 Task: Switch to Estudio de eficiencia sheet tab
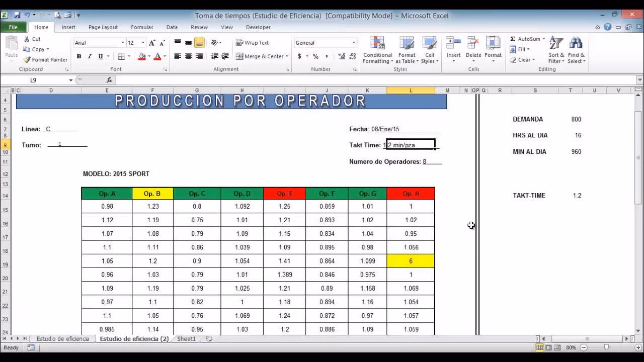click(x=62, y=339)
